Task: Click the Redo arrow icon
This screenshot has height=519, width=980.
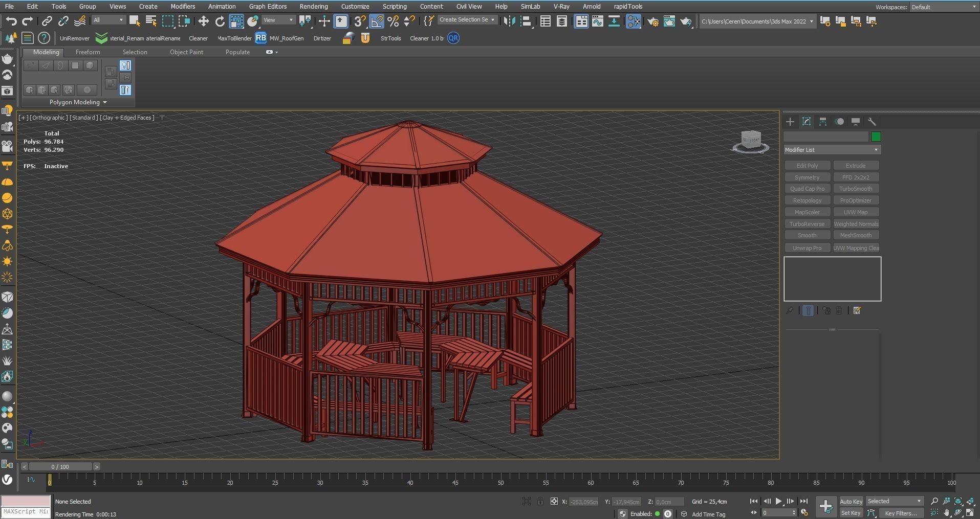Action: (x=28, y=21)
